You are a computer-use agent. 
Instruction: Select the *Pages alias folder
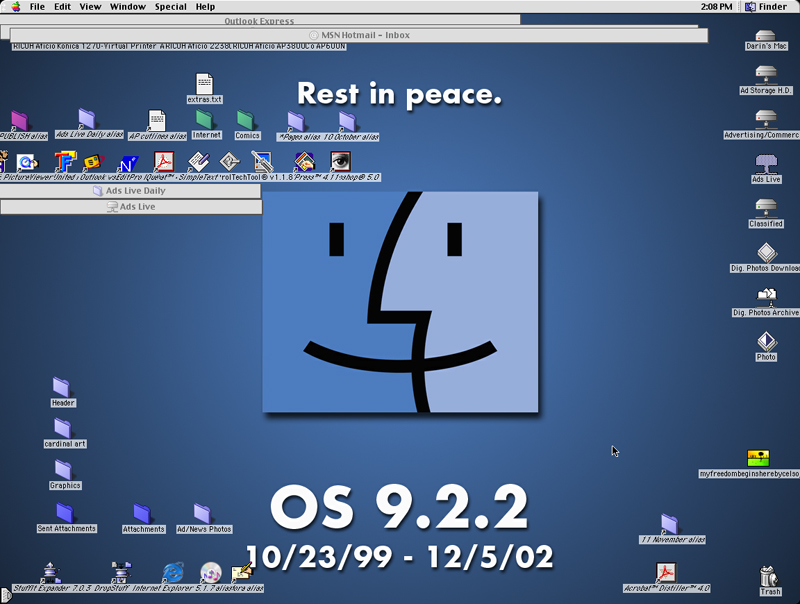point(296,121)
